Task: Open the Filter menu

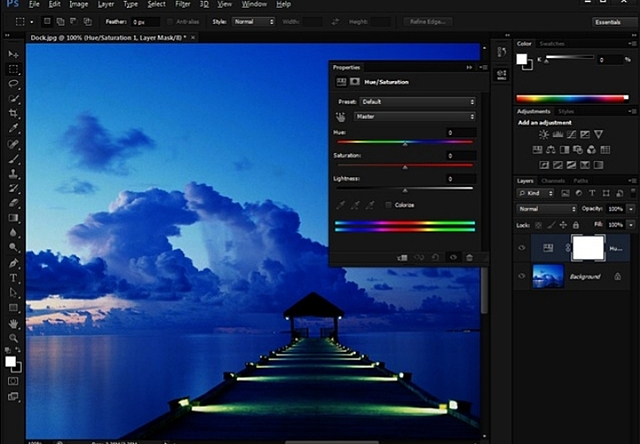Action: click(x=182, y=4)
